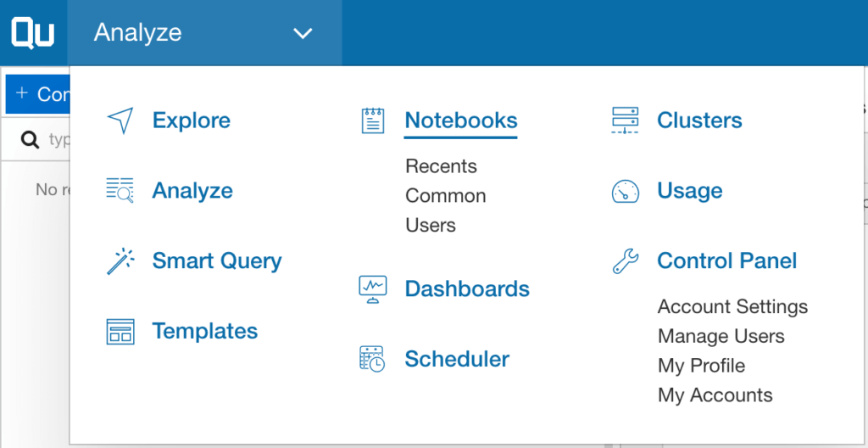Click the Clusters server icon
868x448 pixels.
[x=625, y=120]
